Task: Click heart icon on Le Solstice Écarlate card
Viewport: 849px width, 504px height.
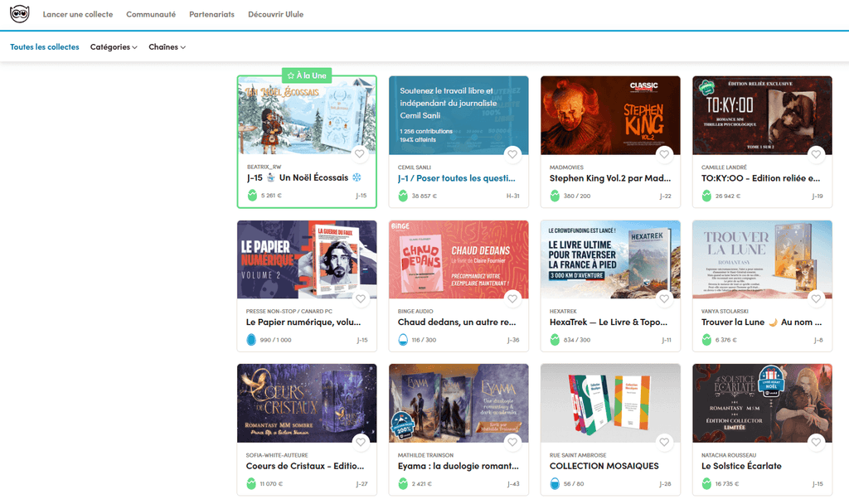Action: pos(816,443)
